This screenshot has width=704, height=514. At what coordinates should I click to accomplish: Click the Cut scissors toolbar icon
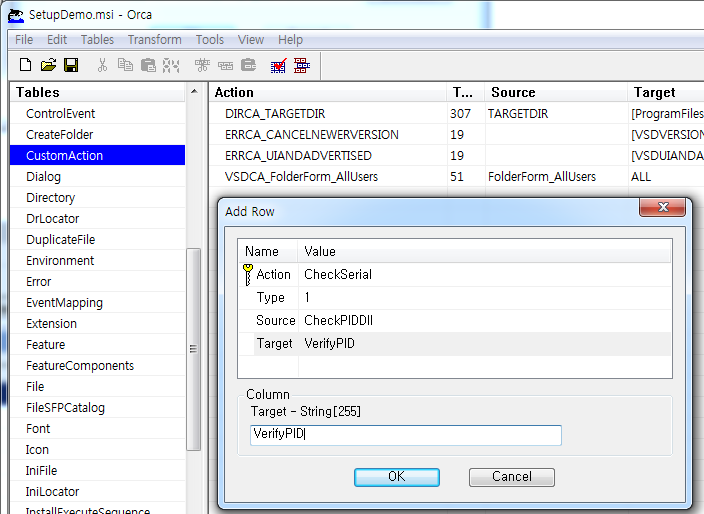tap(102, 65)
